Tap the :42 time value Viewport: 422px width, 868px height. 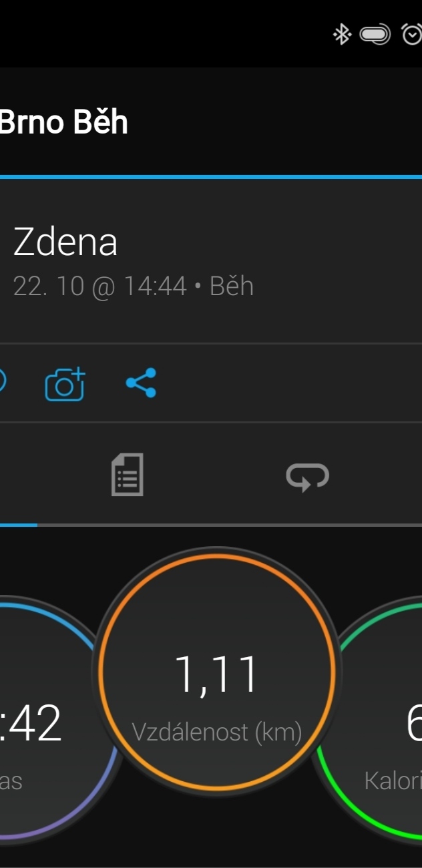coord(31,724)
